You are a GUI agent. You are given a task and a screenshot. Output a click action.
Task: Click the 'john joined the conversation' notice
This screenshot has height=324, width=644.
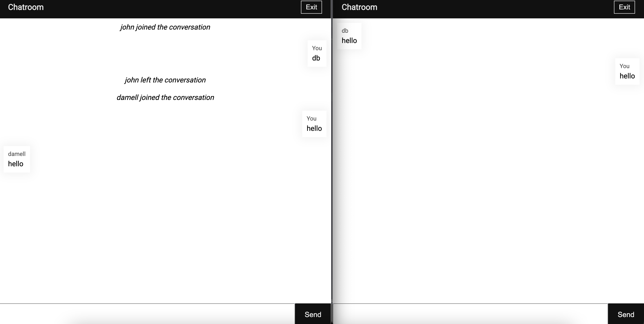[x=165, y=27]
